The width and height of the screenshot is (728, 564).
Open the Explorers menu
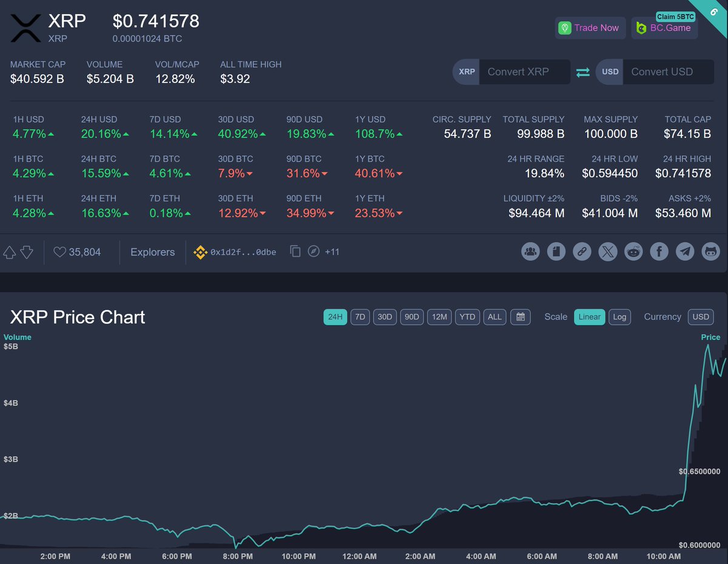pyautogui.click(x=153, y=252)
